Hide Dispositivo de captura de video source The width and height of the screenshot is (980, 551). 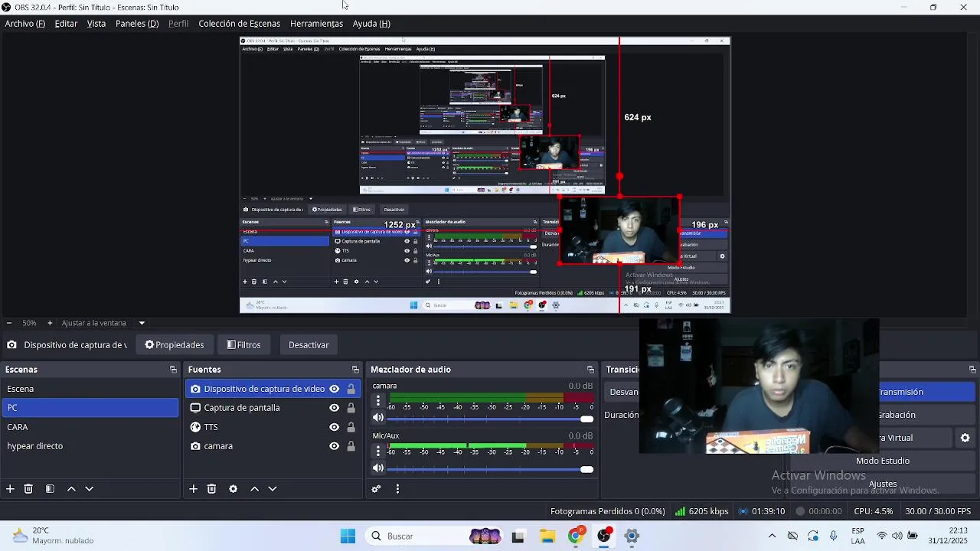[x=334, y=389]
